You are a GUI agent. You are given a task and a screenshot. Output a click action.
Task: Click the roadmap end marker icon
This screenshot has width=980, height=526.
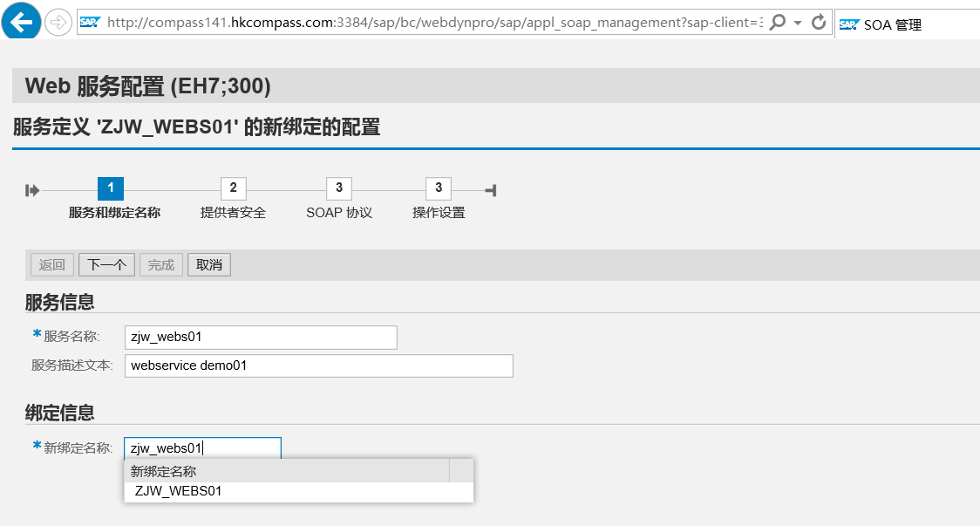point(491,190)
